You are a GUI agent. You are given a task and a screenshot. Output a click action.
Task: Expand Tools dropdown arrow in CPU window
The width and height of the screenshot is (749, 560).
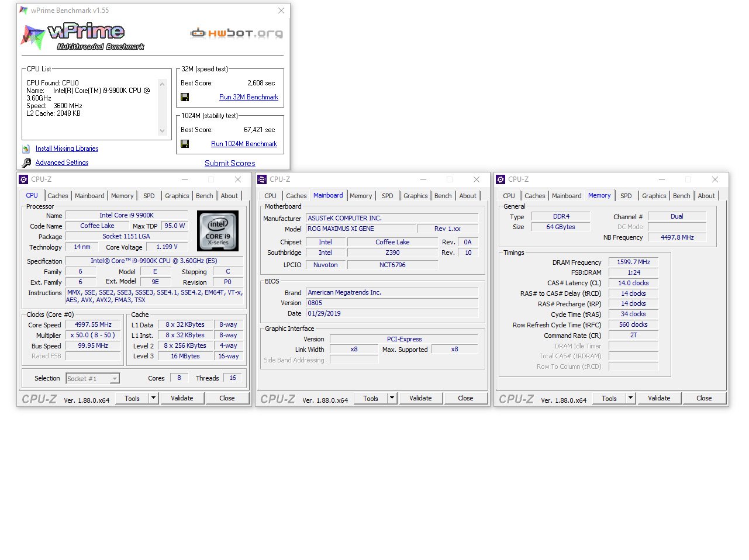tap(154, 398)
